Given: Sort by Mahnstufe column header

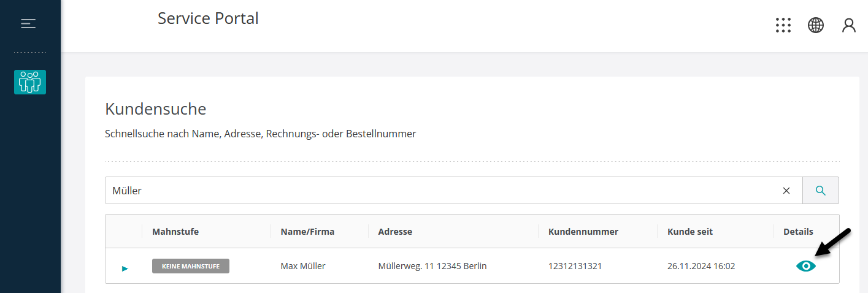Looking at the screenshot, I should coord(175,232).
